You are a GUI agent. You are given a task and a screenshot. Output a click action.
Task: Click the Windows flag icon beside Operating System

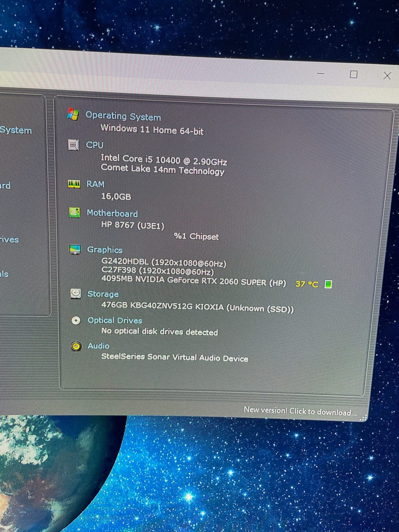coord(73,114)
